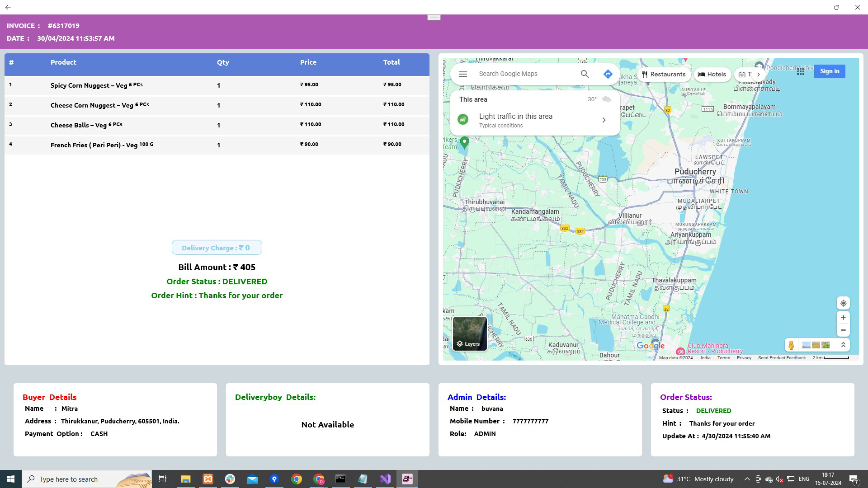This screenshot has width=868, height=488.
Task: Show hidden system tray icons
Action: [x=747, y=479]
